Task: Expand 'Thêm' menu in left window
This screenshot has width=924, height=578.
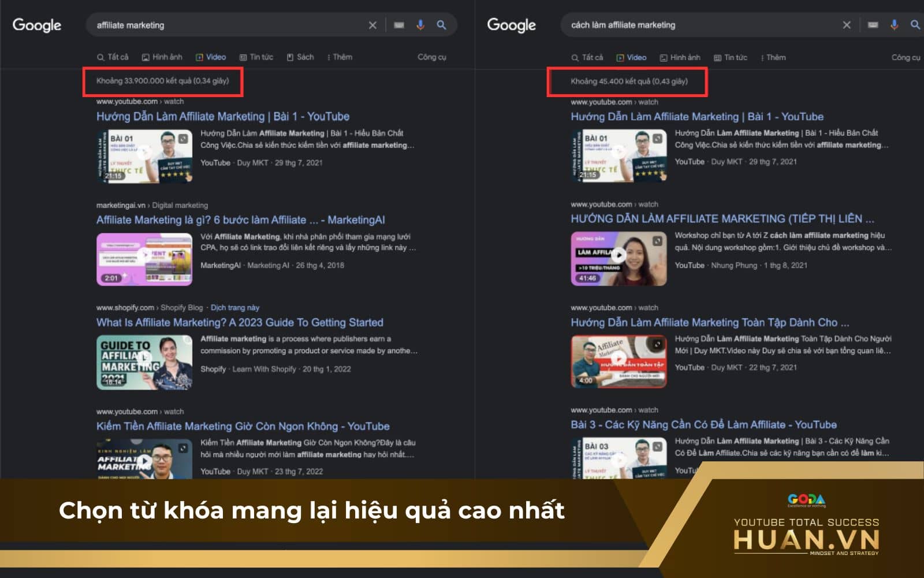Action: pos(340,57)
